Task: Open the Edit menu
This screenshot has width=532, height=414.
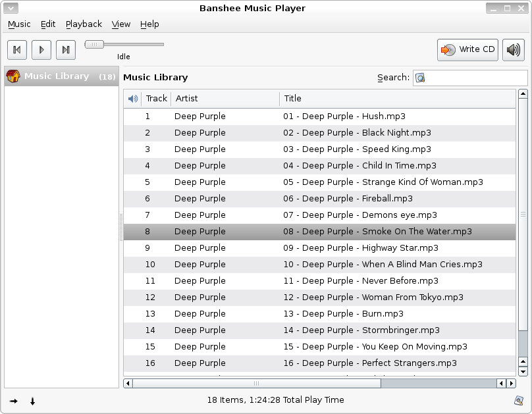Action: [48, 24]
